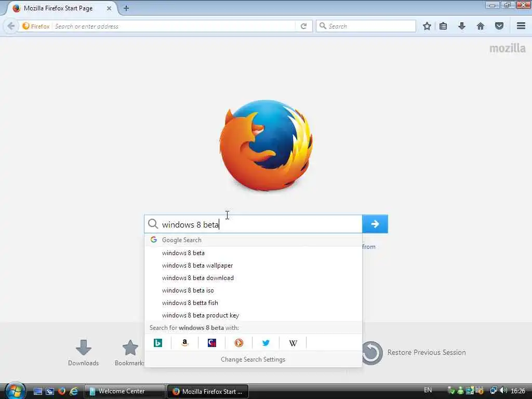Open the volume speaker tray icon

click(504, 391)
